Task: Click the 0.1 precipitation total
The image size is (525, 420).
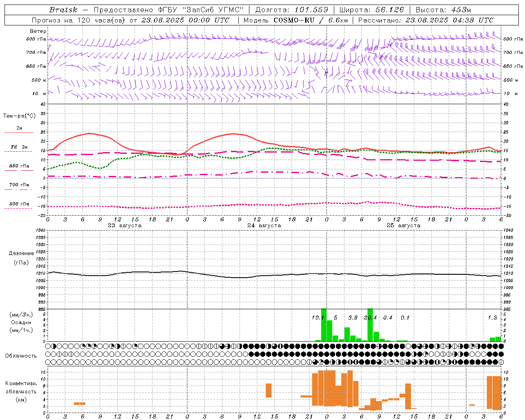Action: 405,317
